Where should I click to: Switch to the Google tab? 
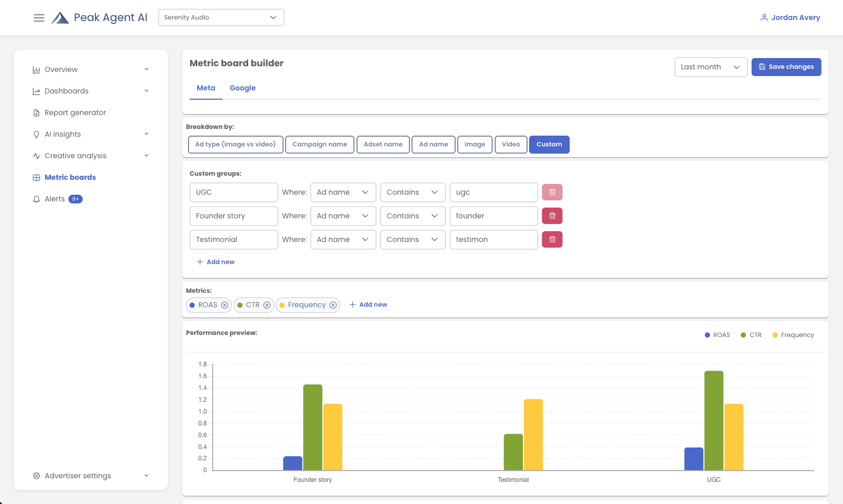pos(242,88)
